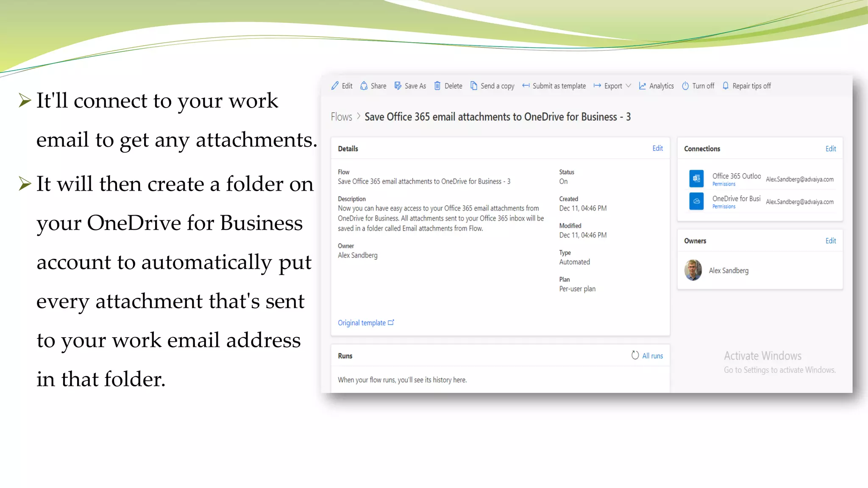Screen dimensions: 868x488
Task: Click the Submit as template arrow icon
Action: point(526,86)
